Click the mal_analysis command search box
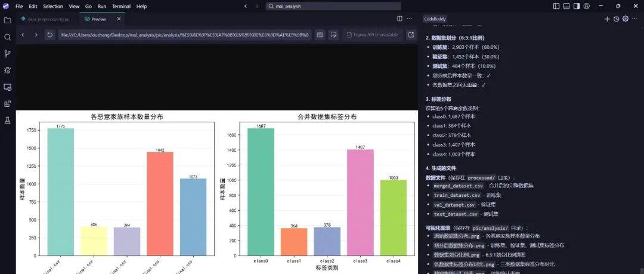 pyautogui.click(x=333, y=6)
